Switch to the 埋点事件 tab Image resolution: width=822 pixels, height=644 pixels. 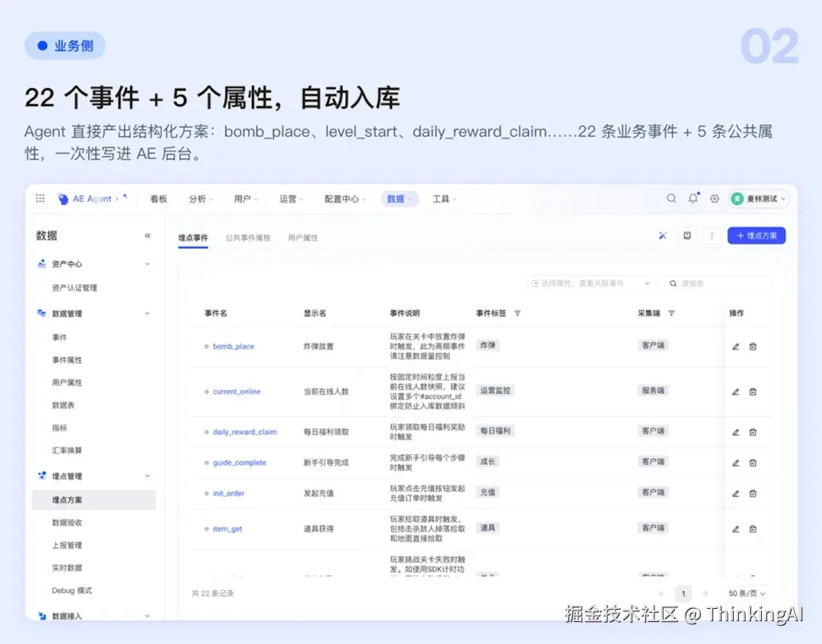(x=193, y=238)
